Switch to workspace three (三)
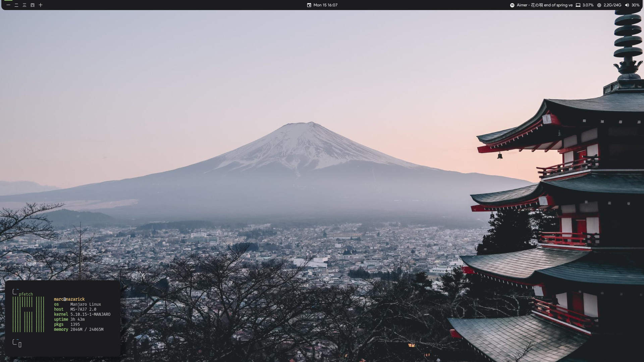644x362 pixels. pyautogui.click(x=24, y=5)
